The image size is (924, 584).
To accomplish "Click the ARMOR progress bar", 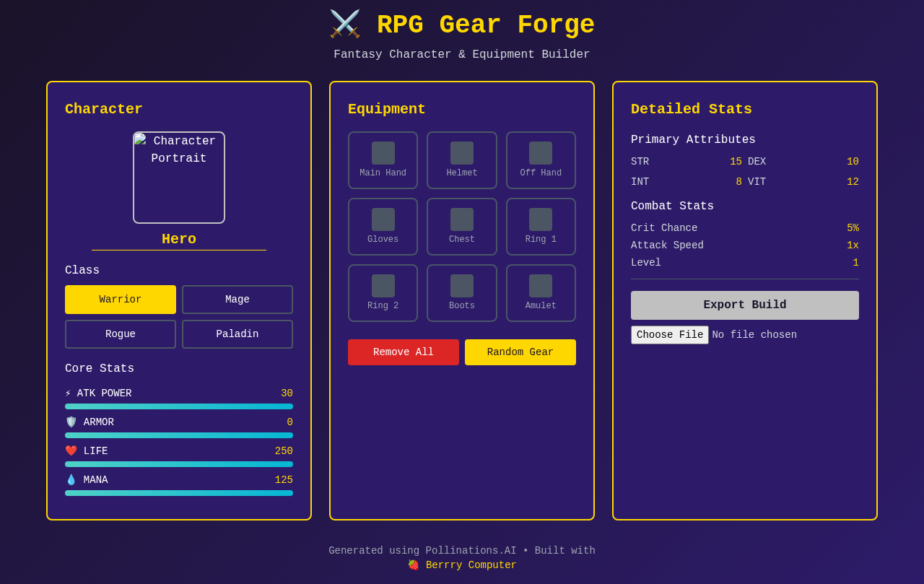I will click(x=179, y=435).
